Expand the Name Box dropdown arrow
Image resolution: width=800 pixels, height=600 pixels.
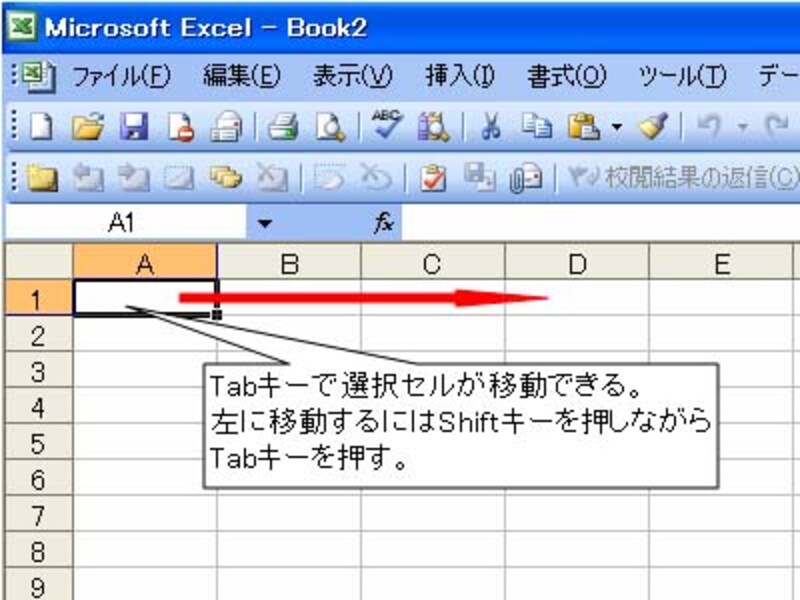(x=264, y=223)
